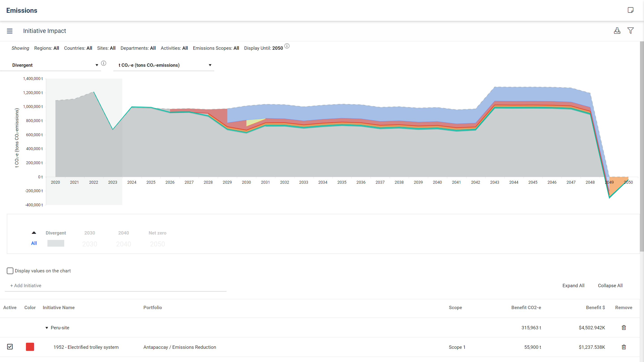The image size is (644, 362).
Task: Collapse the legend with the up arrow
Action: click(x=34, y=233)
